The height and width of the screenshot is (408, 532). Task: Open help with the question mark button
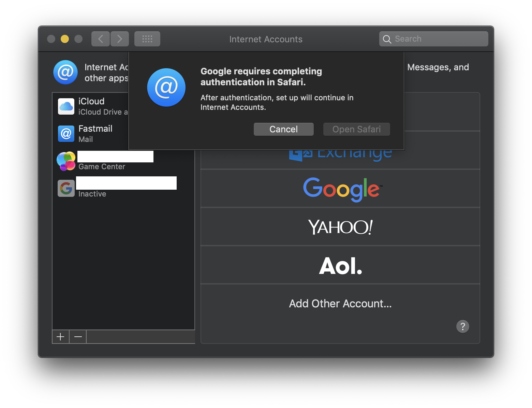click(x=463, y=326)
